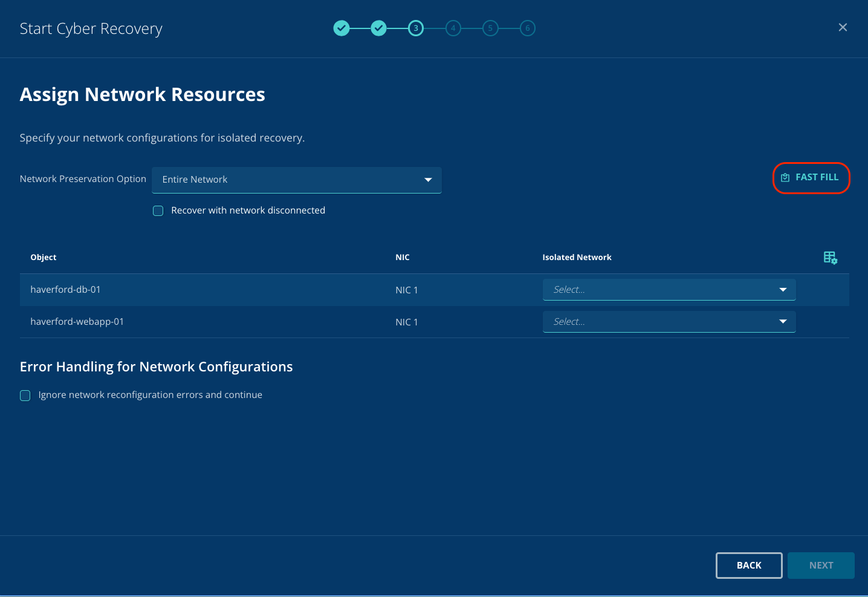The image size is (868, 597).
Task: Select the haverford-webapp-01 object row
Action: point(77,322)
